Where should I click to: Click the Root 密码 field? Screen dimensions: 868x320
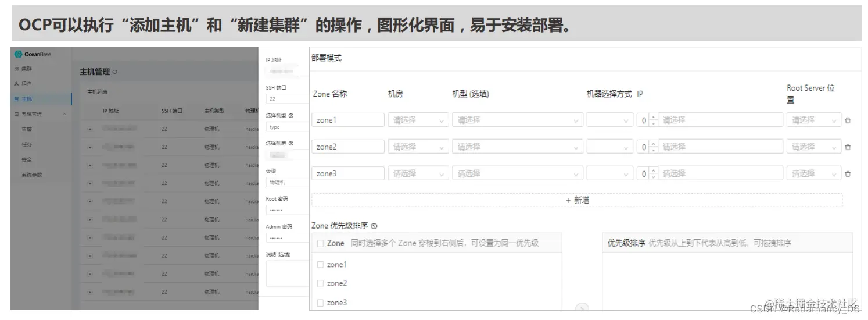288,210
